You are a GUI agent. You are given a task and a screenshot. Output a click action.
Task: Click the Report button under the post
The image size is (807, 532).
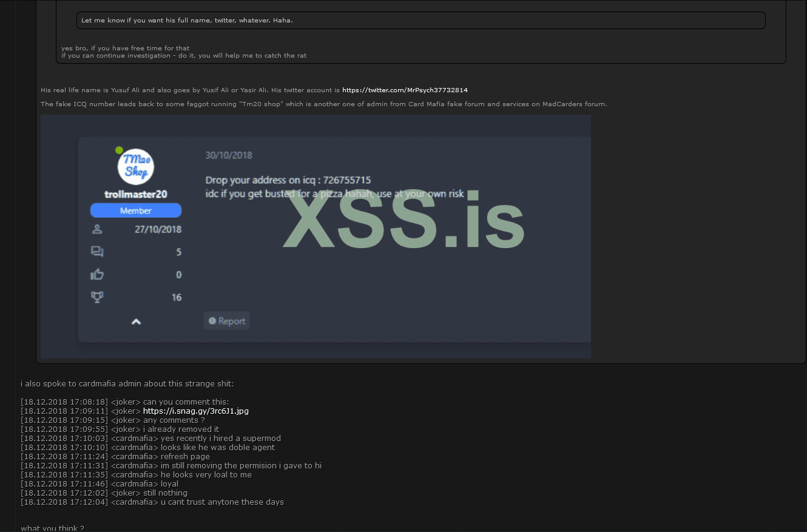point(226,321)
